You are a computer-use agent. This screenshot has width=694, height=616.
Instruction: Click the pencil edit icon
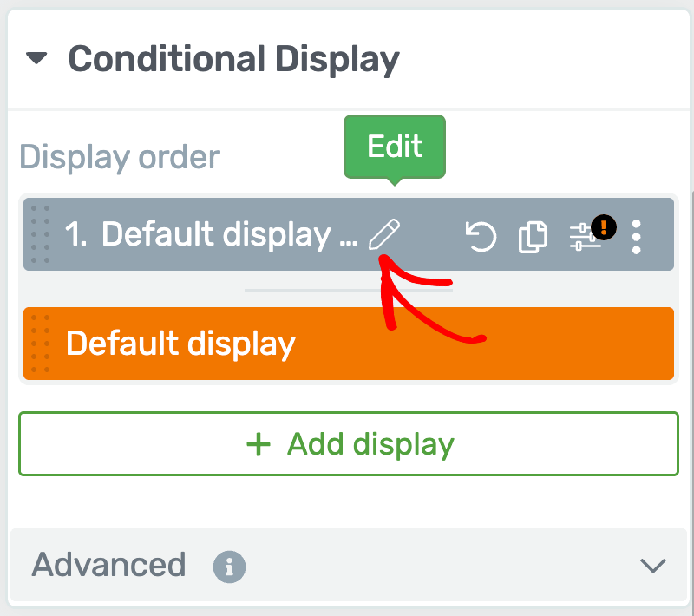tap(383, 234)
